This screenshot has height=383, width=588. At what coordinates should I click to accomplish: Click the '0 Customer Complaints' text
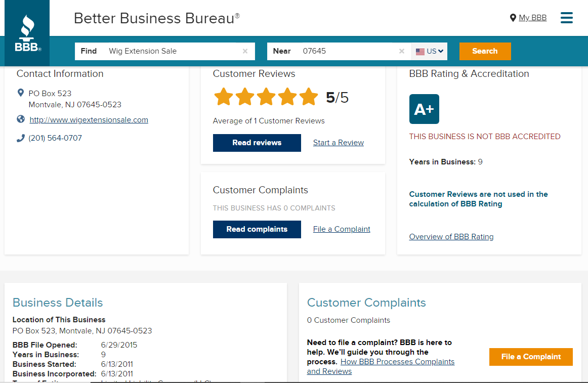(348, 320)
